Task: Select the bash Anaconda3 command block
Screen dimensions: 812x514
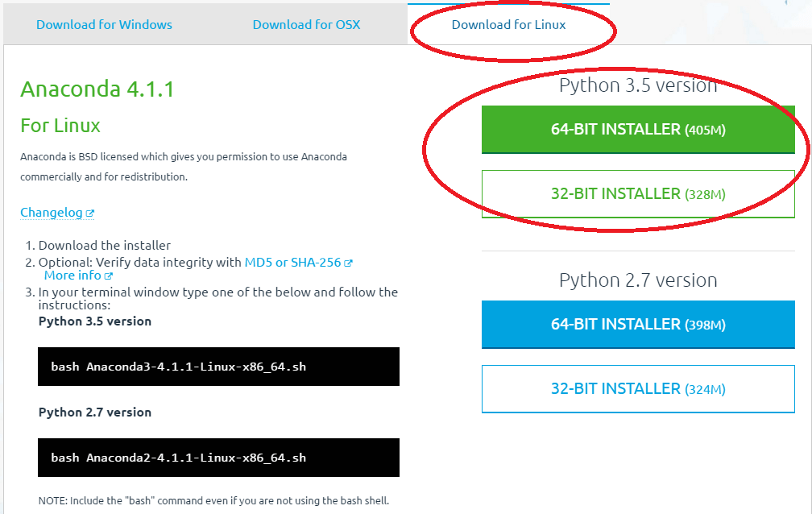Action: click(218, 366)
